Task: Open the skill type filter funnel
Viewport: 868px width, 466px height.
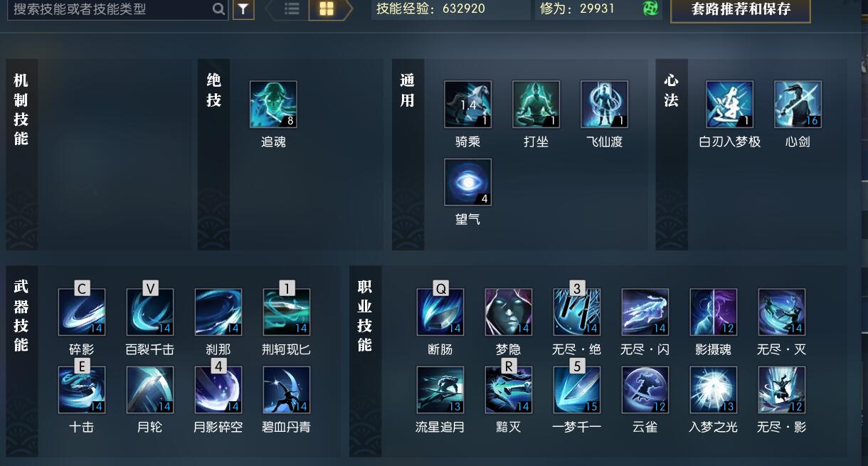Action: point(243,9)
